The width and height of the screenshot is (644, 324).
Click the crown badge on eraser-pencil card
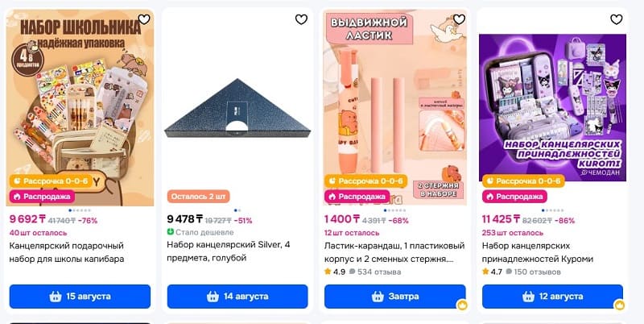click(x=462, y=305)
